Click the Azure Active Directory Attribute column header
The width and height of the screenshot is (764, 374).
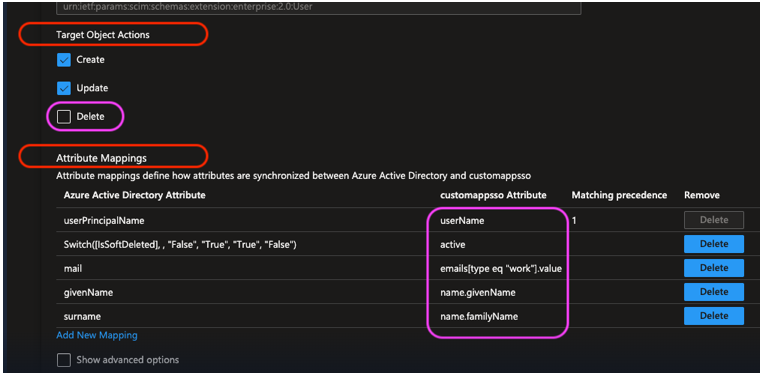[x=134, y=195]
